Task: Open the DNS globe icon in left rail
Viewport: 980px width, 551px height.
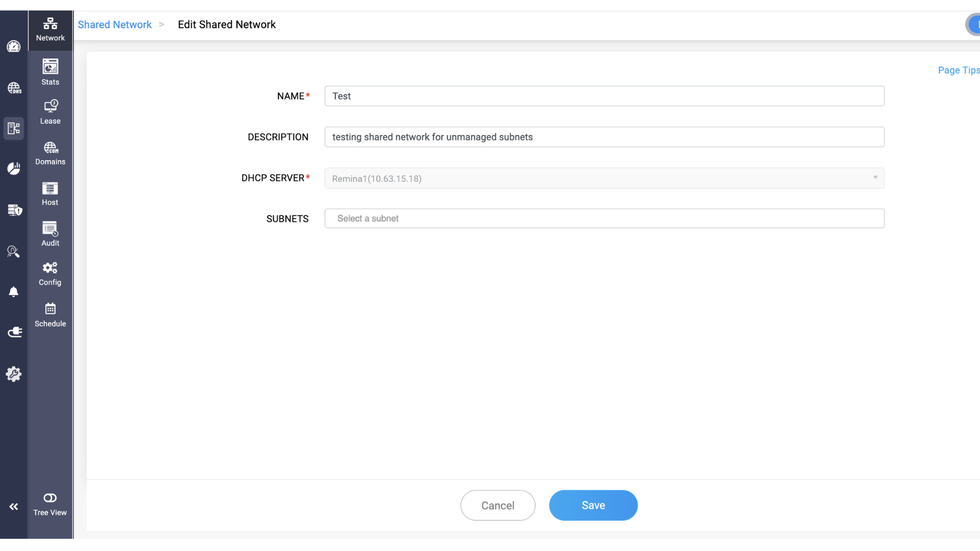Action: [14, 88]
